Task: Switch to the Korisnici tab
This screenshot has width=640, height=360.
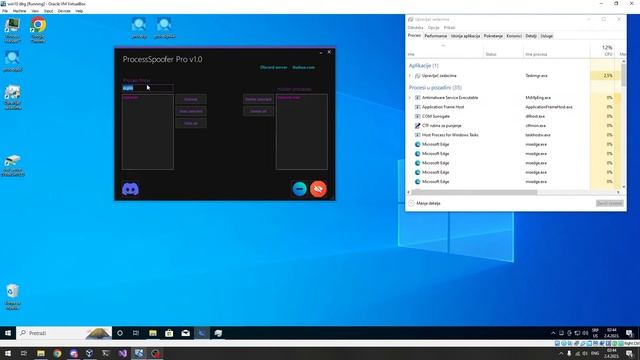Action: pyautogui.click(x=514, y=36)
